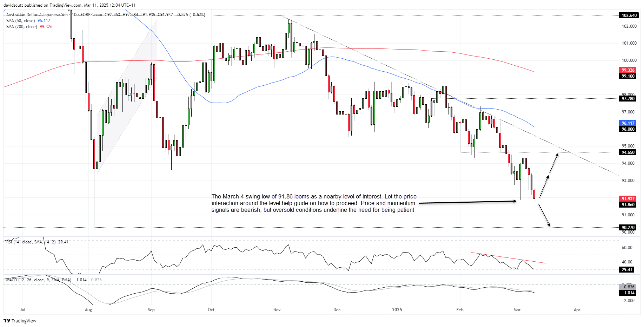
Task: Click the 102.640 price label
Action: 629,15
